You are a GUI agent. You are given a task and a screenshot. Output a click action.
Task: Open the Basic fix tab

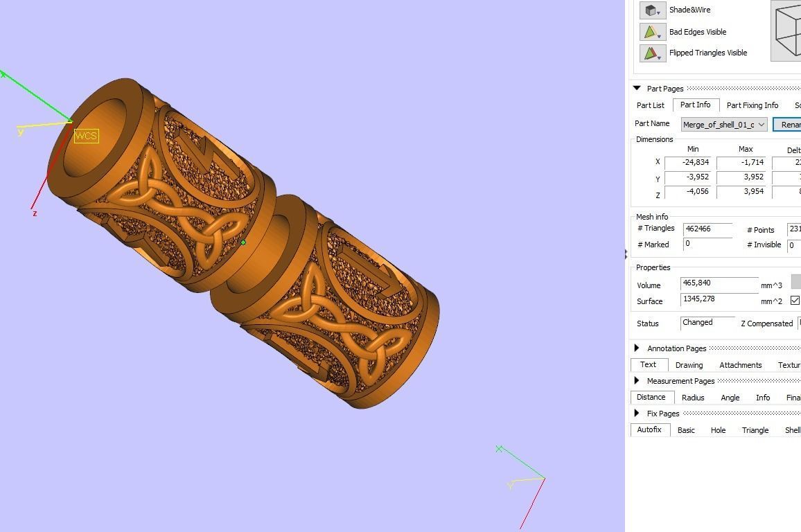pos(686,430)
